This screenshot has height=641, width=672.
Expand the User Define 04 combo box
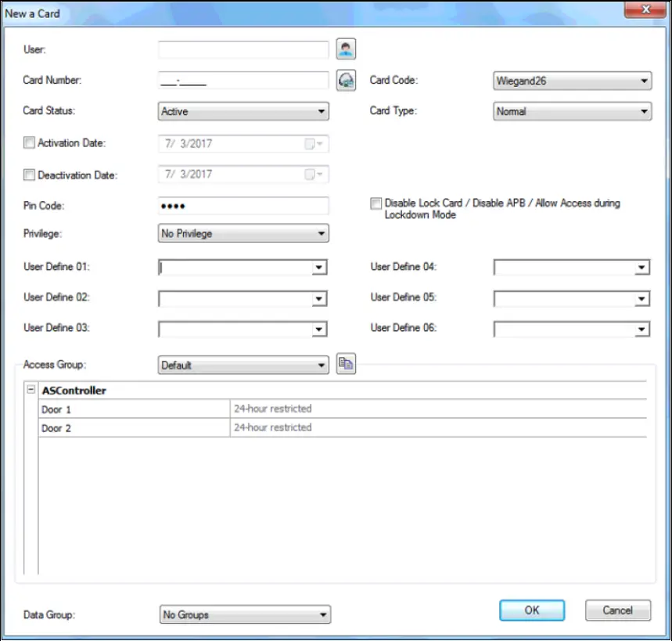[x=641, y=268]
